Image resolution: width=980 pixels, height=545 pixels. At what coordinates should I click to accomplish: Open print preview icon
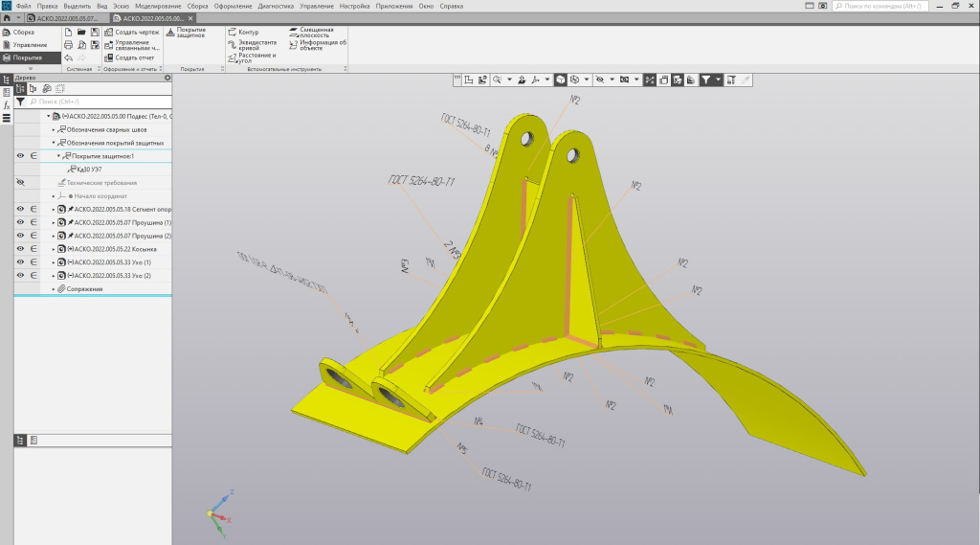pyautogui.click(x=81, y=45)
